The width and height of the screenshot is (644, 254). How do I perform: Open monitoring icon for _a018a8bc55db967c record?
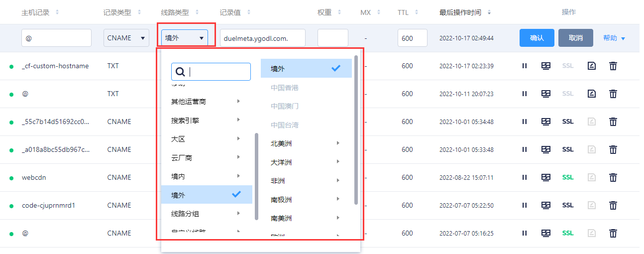(x=546, y=149)
